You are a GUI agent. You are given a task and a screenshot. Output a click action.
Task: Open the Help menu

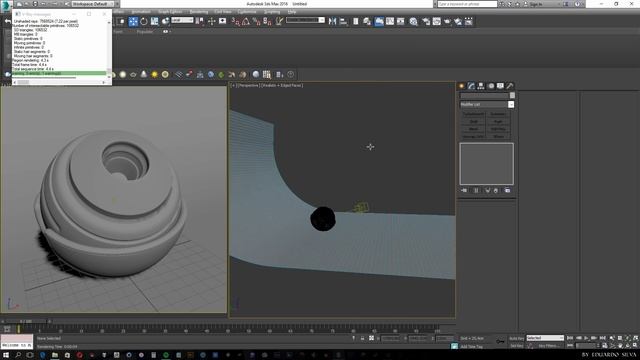click(x=291, y=12)
